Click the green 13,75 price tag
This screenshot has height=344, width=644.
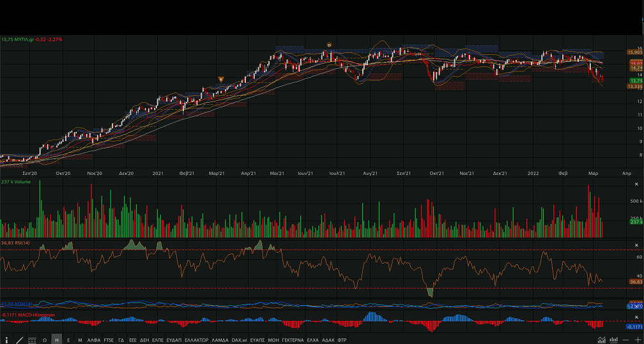pos(635,81)
